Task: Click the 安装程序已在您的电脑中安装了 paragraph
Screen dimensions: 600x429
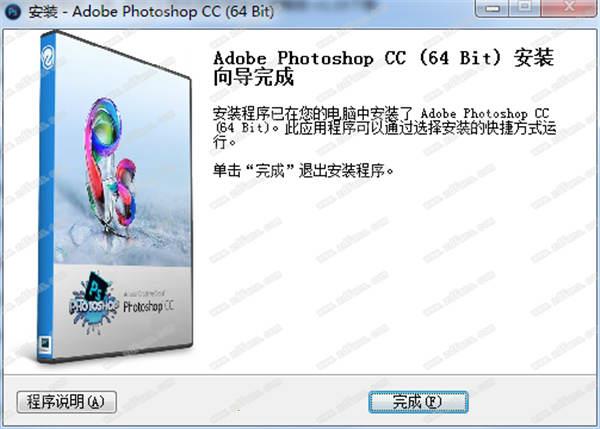Action: click(x=384, y=128)
